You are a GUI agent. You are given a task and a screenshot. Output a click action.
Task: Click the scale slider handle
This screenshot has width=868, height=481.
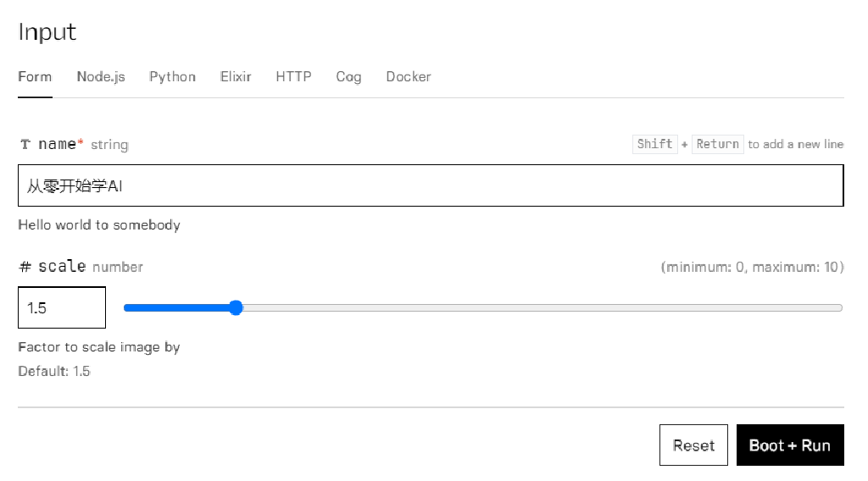coord(236,307)
